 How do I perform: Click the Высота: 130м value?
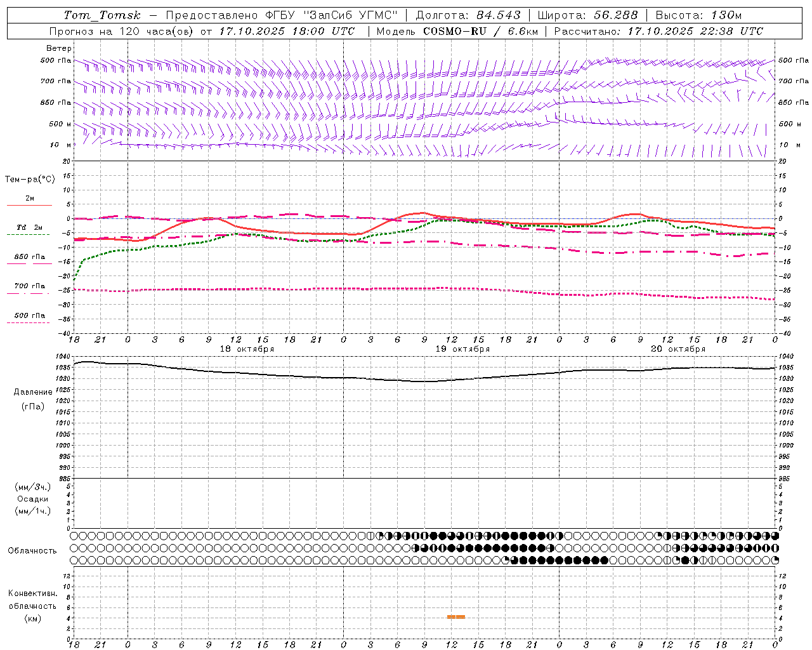point(698,15)
